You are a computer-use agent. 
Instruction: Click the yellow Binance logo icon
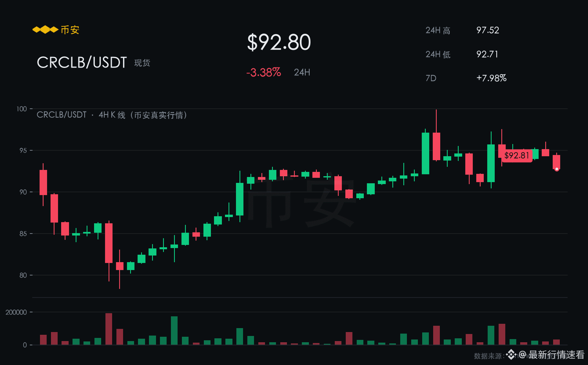[45, 30]
